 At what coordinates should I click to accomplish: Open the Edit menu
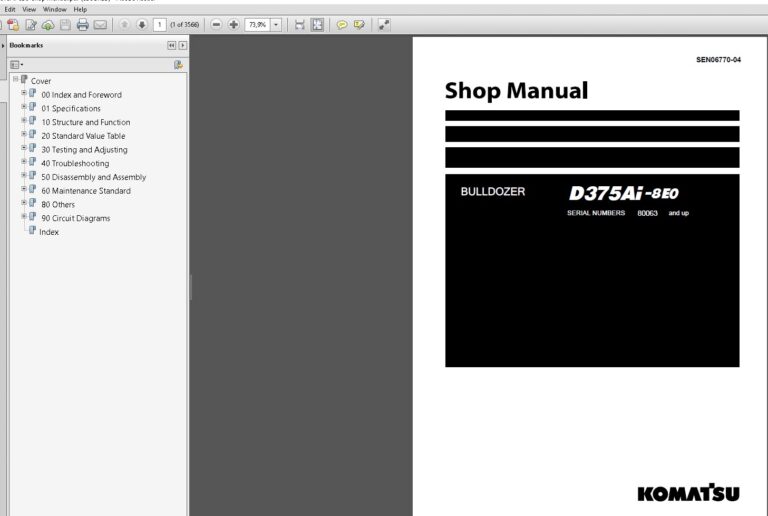10,9
